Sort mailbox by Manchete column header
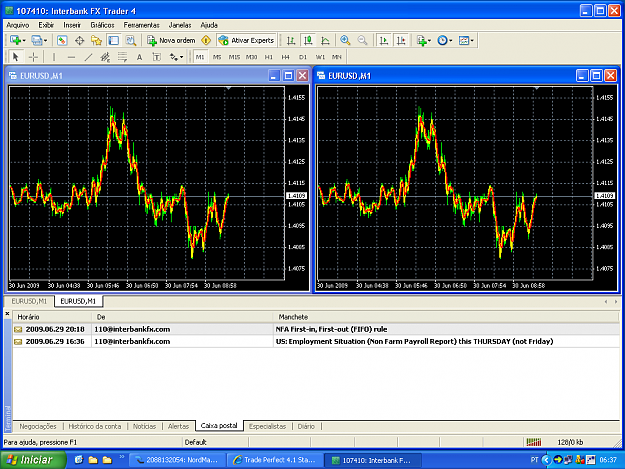625x469 pixels. pyautogui.click(x=446, y=317)
